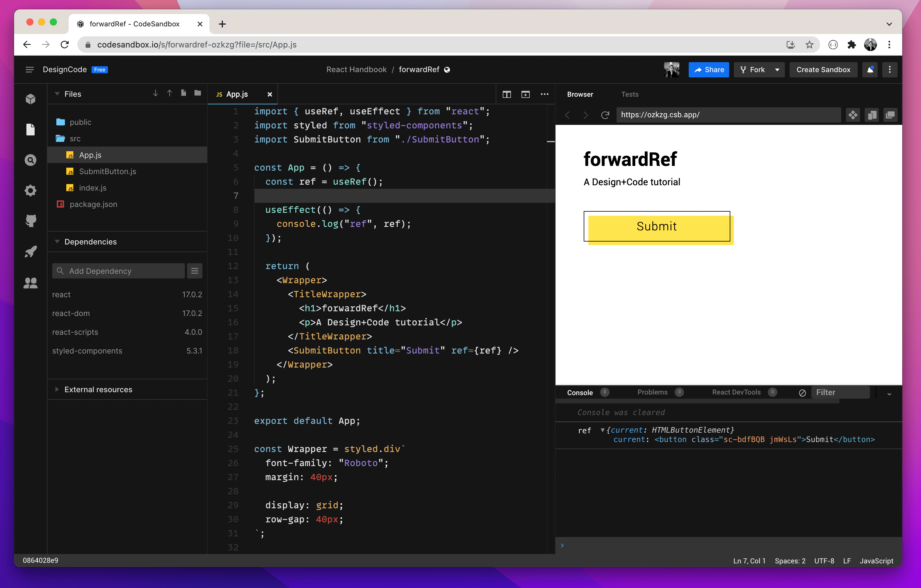Screen dimensions: 921x588
Task: Toggle the hamburger sidebar menu
Action: tap(29, 69)
